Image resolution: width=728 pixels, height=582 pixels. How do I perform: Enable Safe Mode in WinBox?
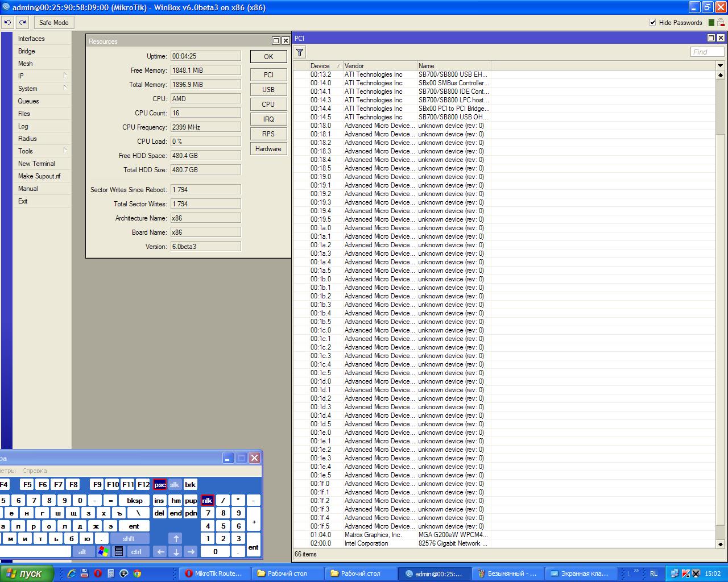click(x=53, y=22)
